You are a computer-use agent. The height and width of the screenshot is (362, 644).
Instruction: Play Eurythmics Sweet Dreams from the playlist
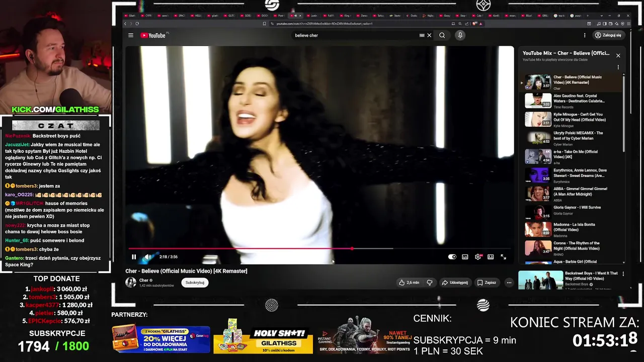[571, 175]
